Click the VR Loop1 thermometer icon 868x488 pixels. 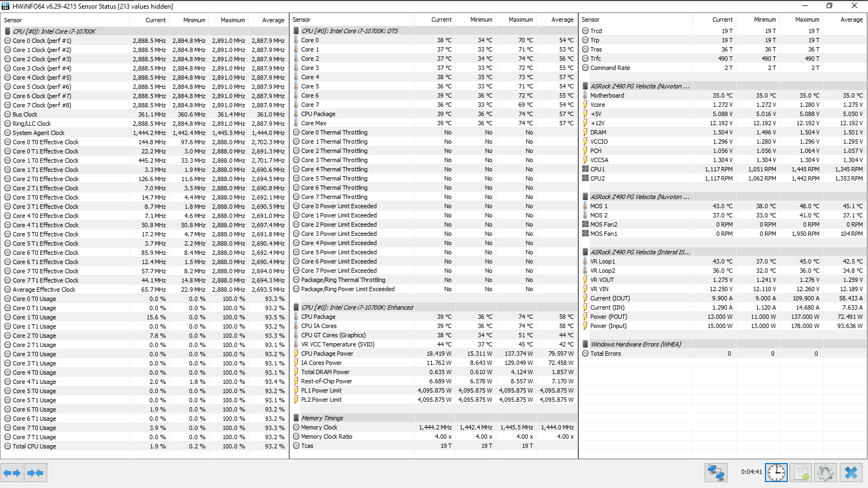585,261
